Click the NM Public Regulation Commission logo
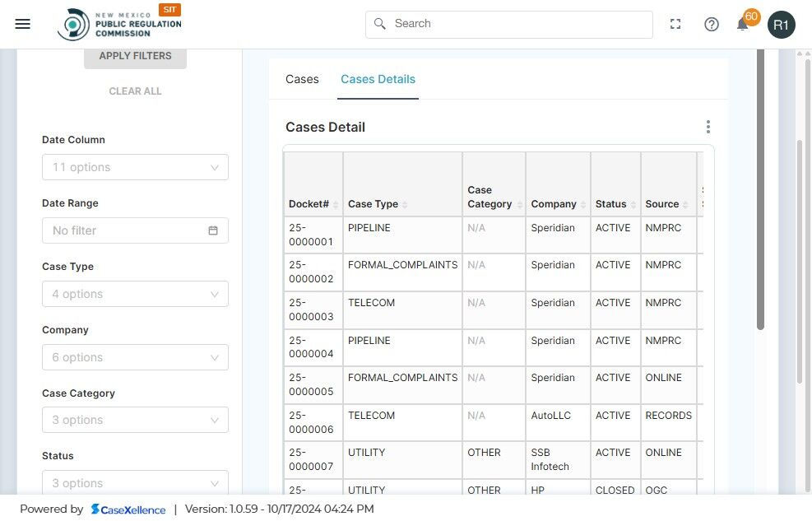Image resolution: width=812 pixels, height=521 pixels. [119, 24]
